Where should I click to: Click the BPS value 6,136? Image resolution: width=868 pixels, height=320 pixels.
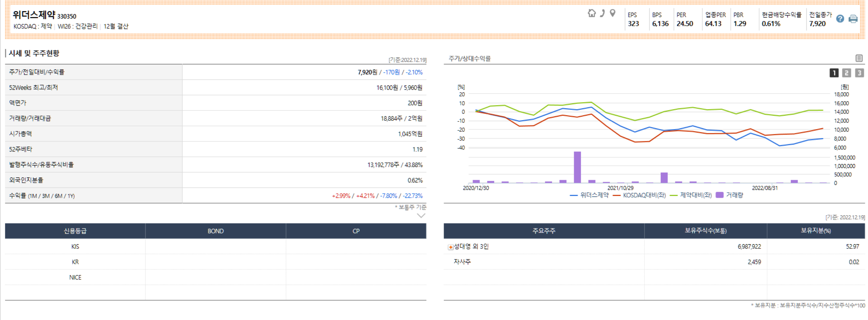(x=660, y=24)
